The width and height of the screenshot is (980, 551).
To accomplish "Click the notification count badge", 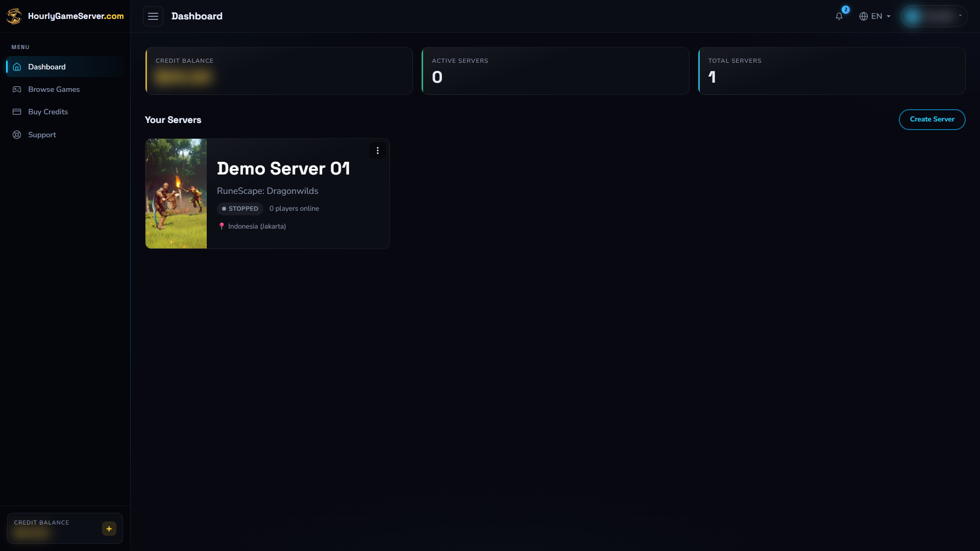I will (x=846, y=10).
